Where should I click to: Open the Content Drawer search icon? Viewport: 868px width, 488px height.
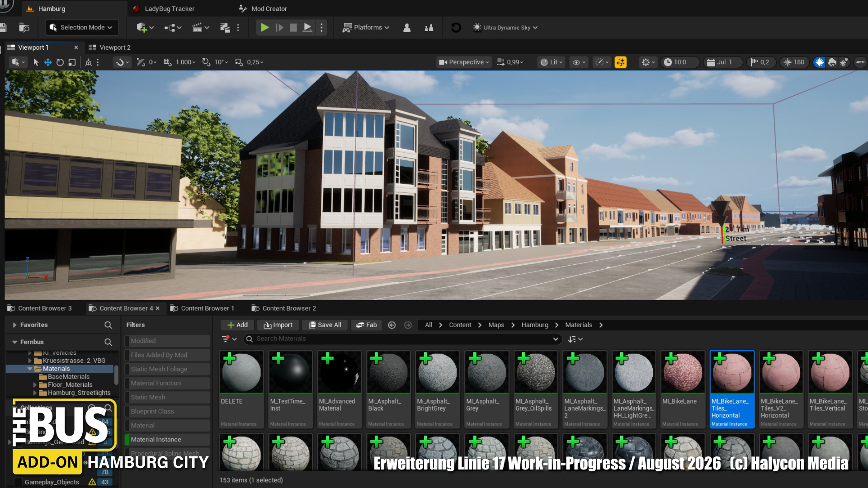coord(24,28)
